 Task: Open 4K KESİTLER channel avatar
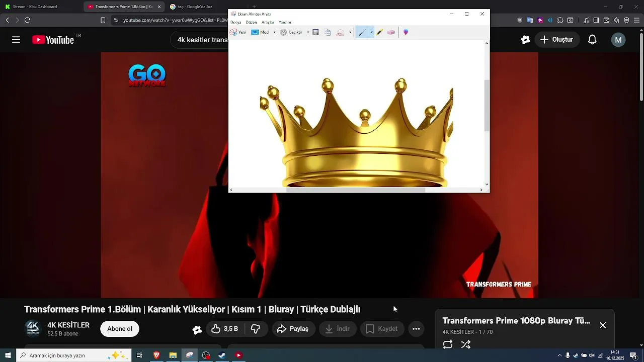33,328
